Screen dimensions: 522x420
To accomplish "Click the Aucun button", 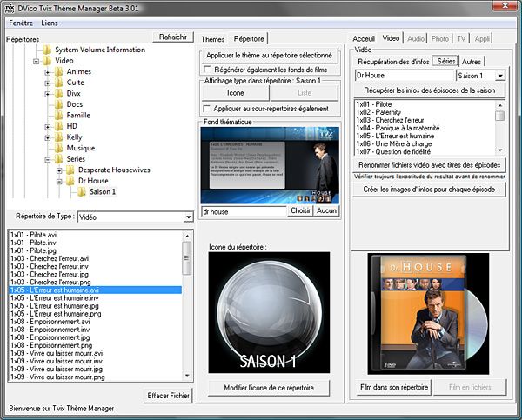I will (326, 210).
